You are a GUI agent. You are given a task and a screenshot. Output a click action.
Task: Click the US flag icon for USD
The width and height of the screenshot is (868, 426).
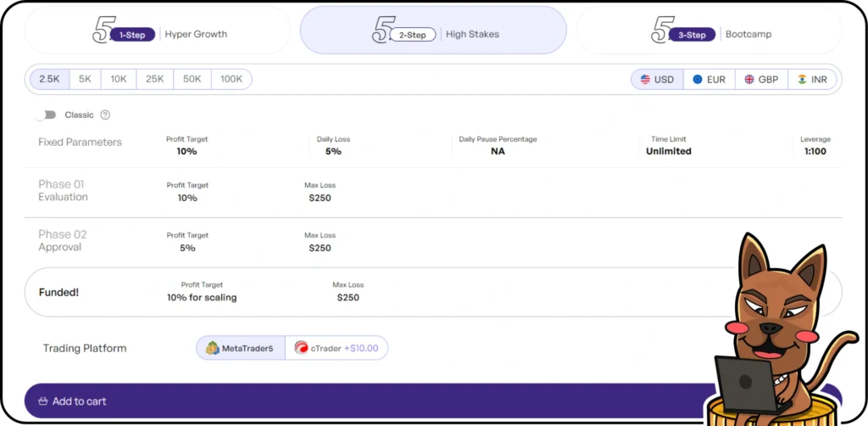click(645, 80)
